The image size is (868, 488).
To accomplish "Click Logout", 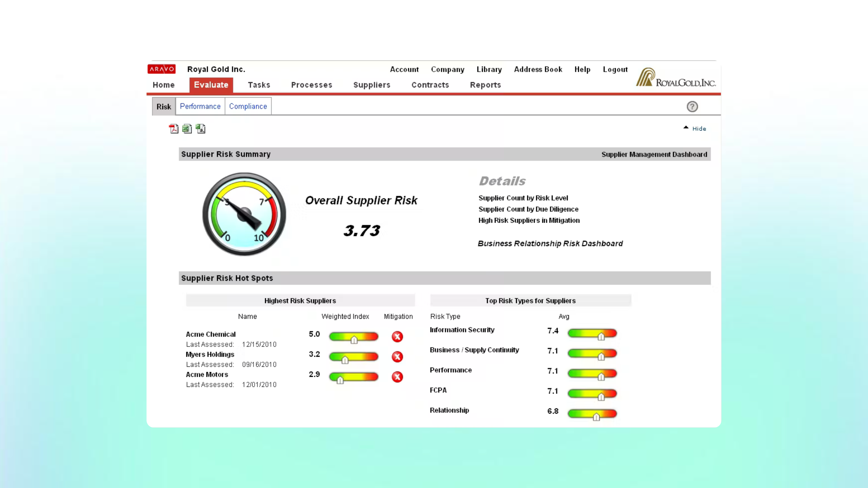I will click(615, 69).
